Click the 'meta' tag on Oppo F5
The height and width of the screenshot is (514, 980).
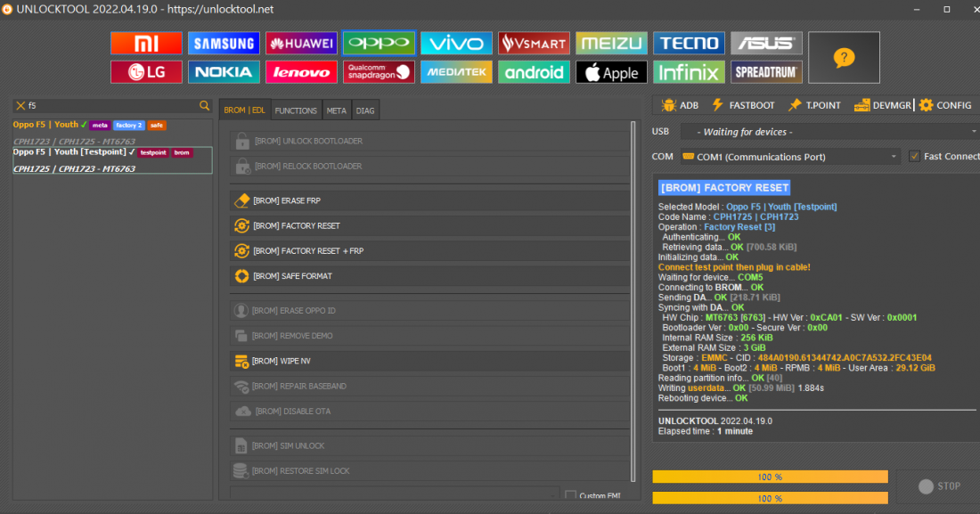100,125
